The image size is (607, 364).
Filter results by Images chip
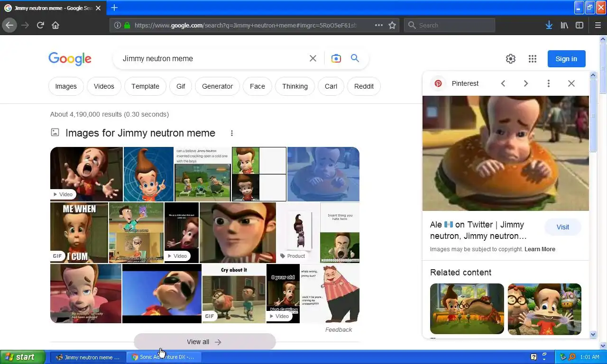pyautogui.click(x=66, y=86)
